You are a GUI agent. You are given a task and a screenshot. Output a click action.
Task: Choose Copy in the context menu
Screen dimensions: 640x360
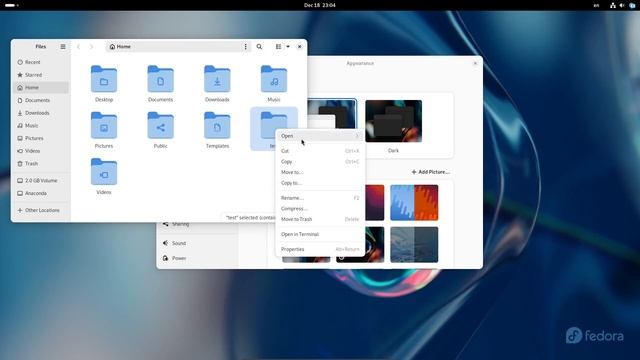tap(320, 162)
